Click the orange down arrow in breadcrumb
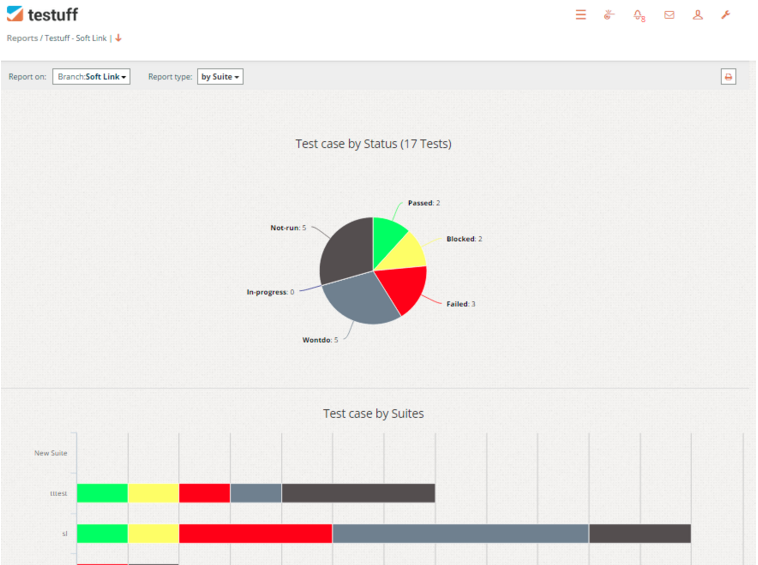Image resolution: width=758 pixels, height=565 pixels. (x=118, y=38)
